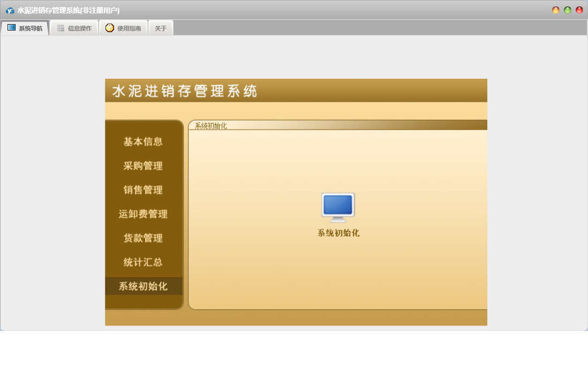This screenshot has width=588, height=385.
Task: Click the 系统初始化 panel header text
Action: pos(211,126)
